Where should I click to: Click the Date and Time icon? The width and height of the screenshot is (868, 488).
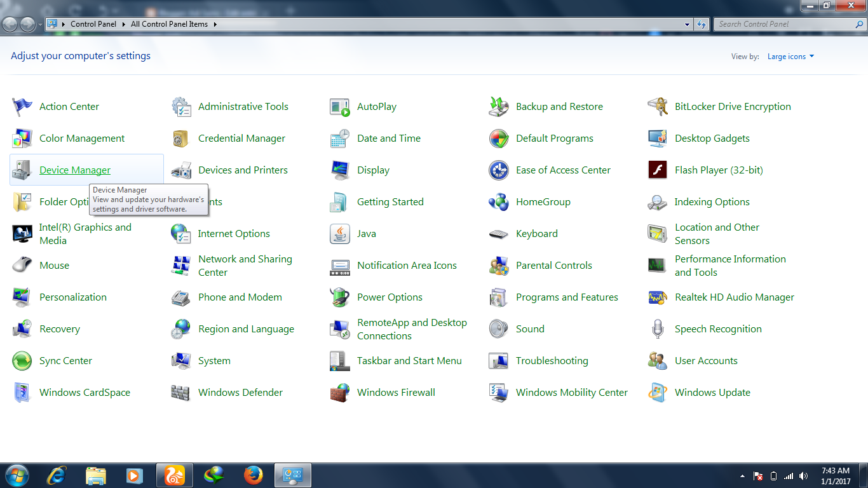tap(340, 139)
